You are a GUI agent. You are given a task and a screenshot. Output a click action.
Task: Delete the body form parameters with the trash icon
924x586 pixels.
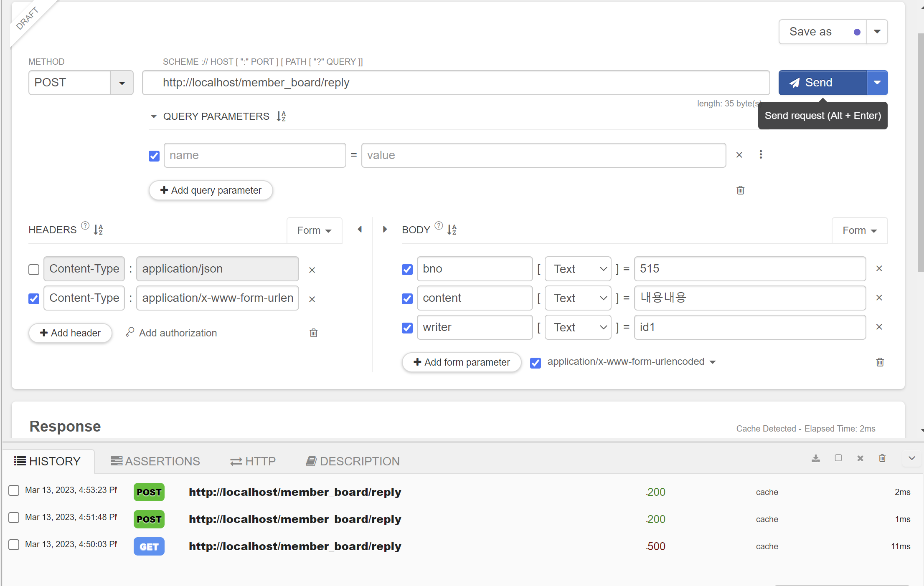[x=880, y=362]
